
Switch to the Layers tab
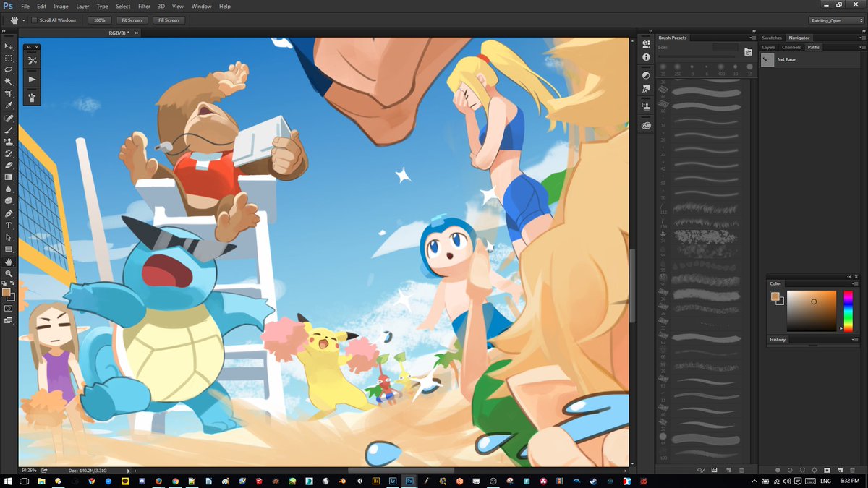click(768, 47)
